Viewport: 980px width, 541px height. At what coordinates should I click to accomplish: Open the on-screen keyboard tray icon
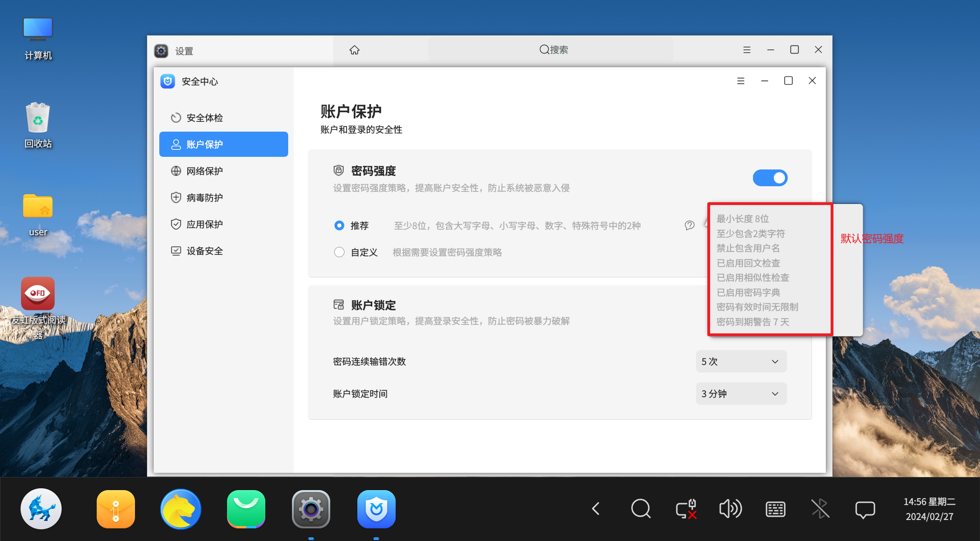pos(775,509)
